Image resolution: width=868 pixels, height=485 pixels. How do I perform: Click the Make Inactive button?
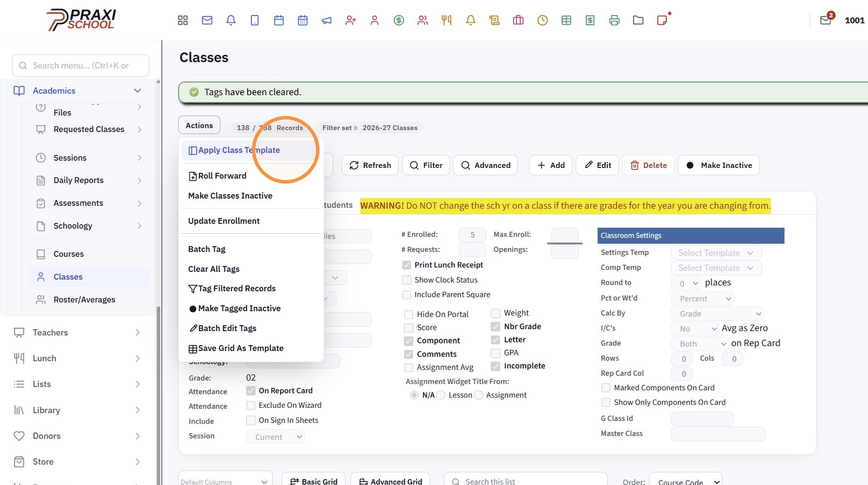point(719,165)
